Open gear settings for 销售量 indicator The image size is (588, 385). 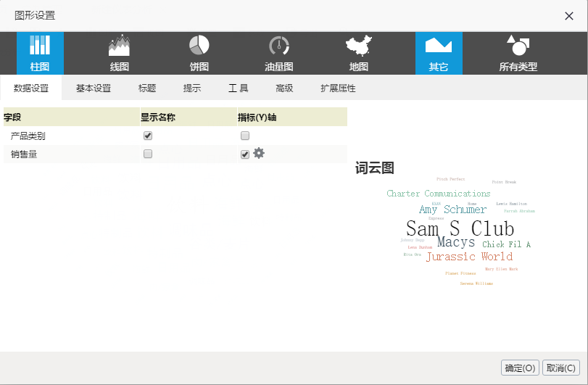tap(259, 153)
